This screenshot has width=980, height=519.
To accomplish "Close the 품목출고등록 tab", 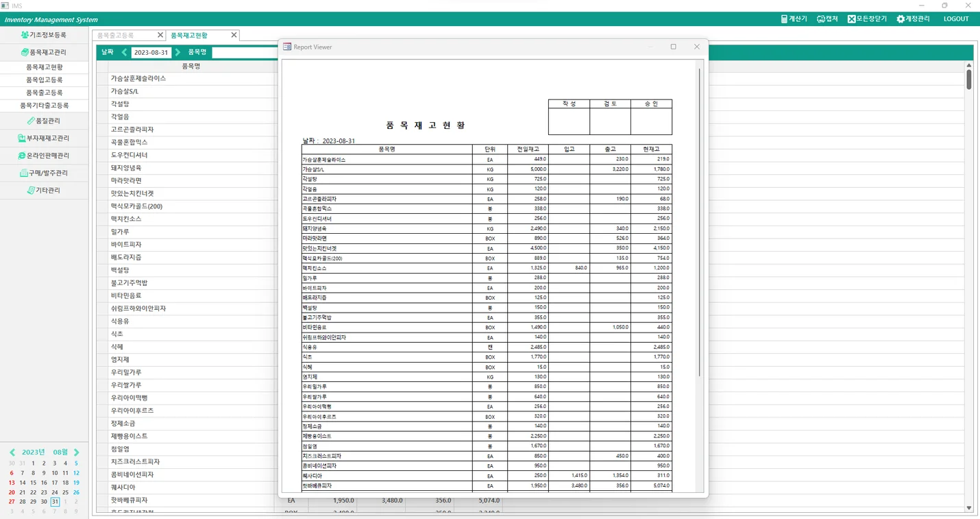I will click(160, 35).
